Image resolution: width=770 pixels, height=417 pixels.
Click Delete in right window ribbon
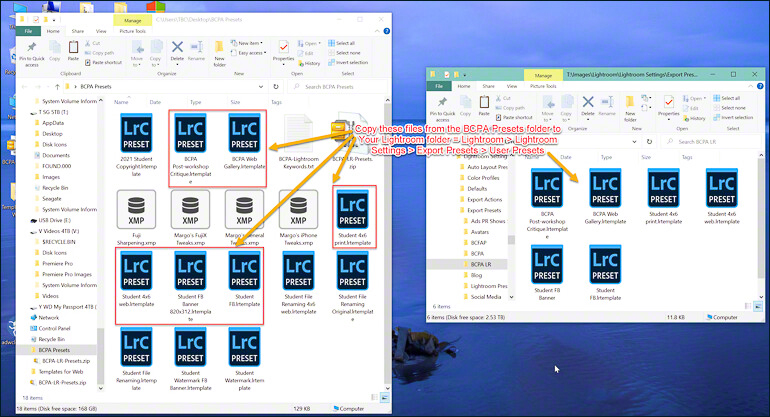(x=588, y=106)
